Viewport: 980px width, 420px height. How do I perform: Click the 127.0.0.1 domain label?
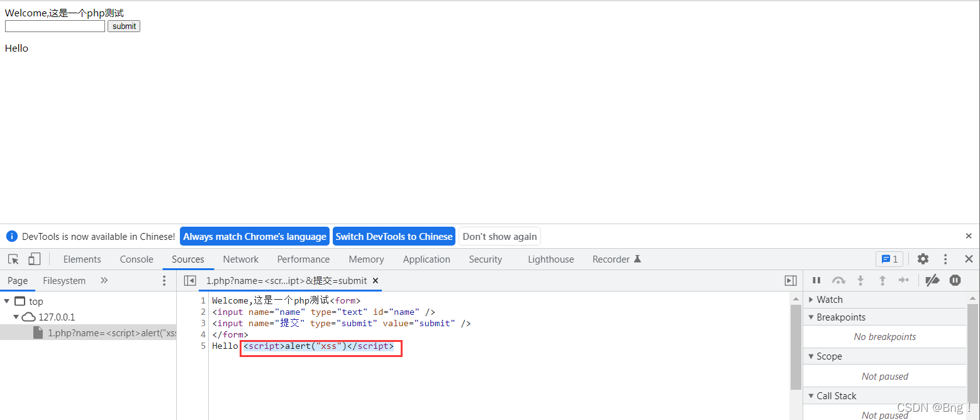coord(57,317)
